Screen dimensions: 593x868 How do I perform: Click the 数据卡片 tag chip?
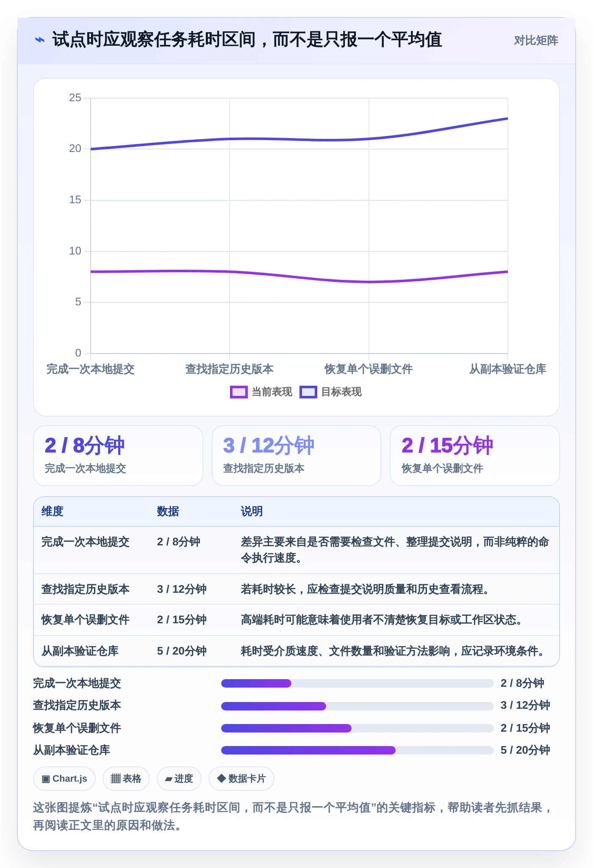click(241, 778)
